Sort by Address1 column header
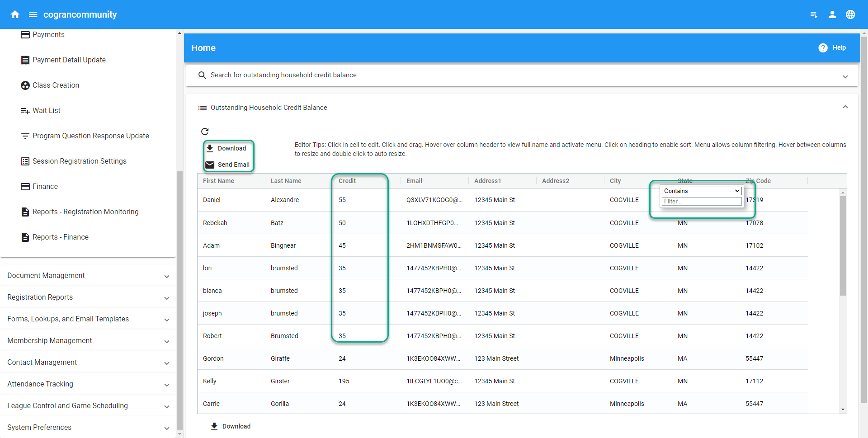 coord(487,181)
